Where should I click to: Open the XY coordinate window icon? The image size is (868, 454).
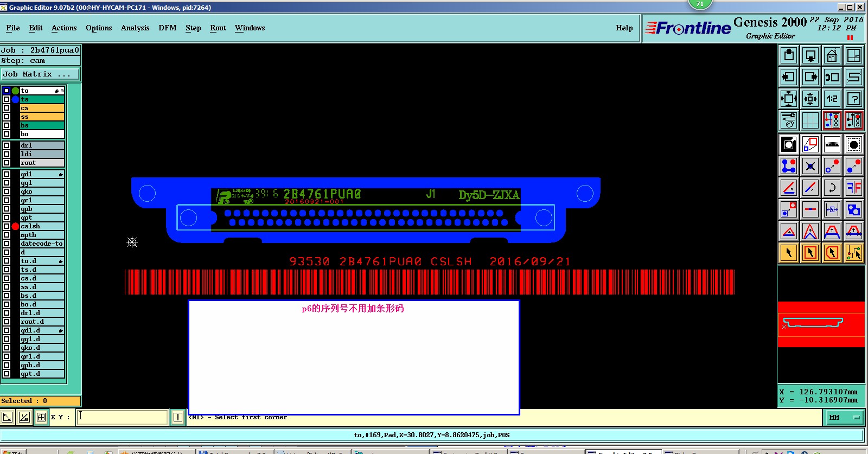[854, 55]
